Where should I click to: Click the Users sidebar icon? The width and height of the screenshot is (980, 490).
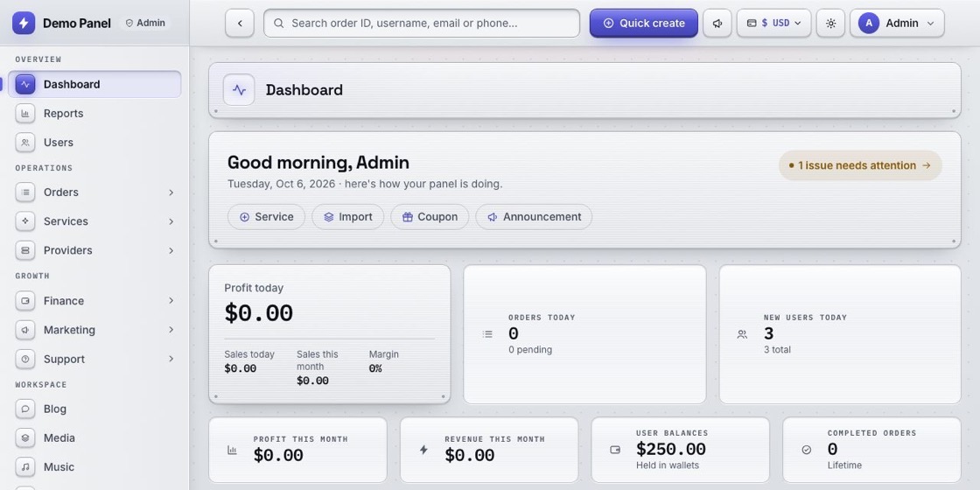(x=25, y=143)
